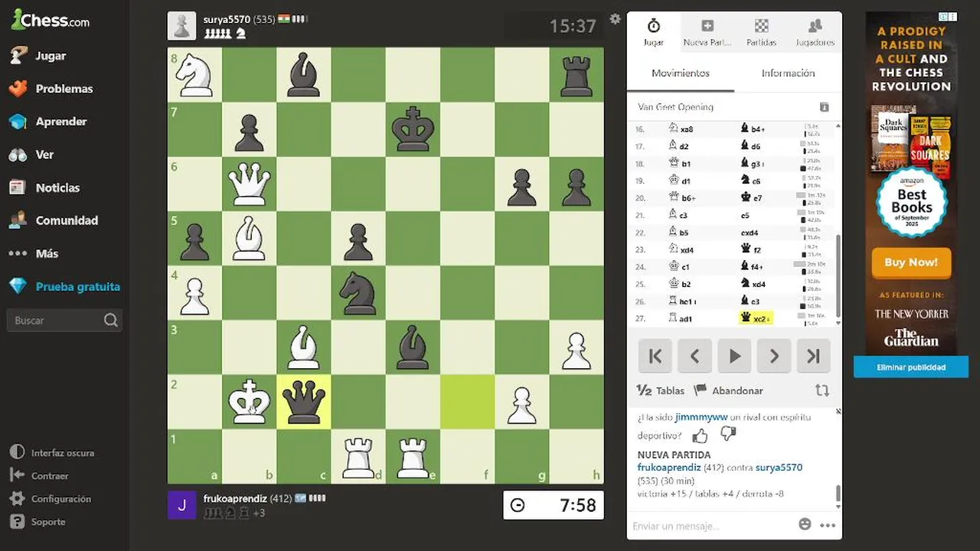The height and width of the screenshot is (551, 980).
Task: Resign with the Abandonar button
Action: tap(729, 390)
